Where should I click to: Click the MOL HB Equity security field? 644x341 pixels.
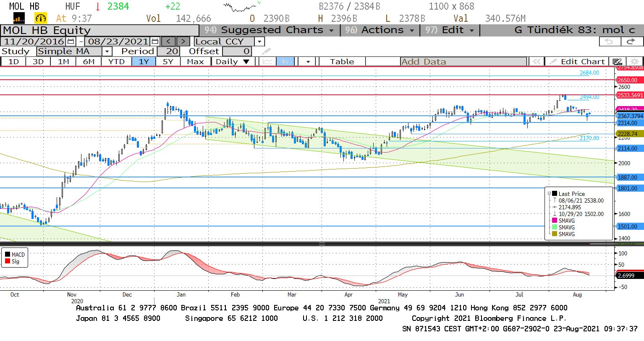[x=99, y=31]
